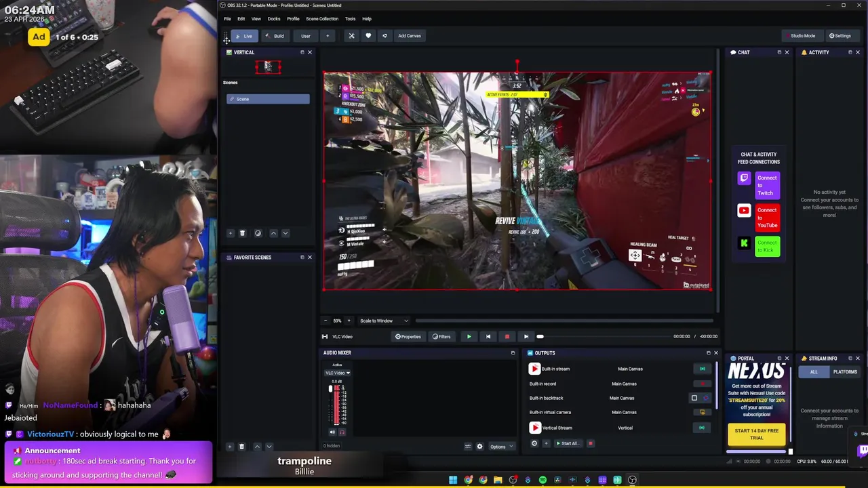The image size is (868, 488).
Task: Click the toolbar icon left of Add Canvas
Action: [384, 36]
